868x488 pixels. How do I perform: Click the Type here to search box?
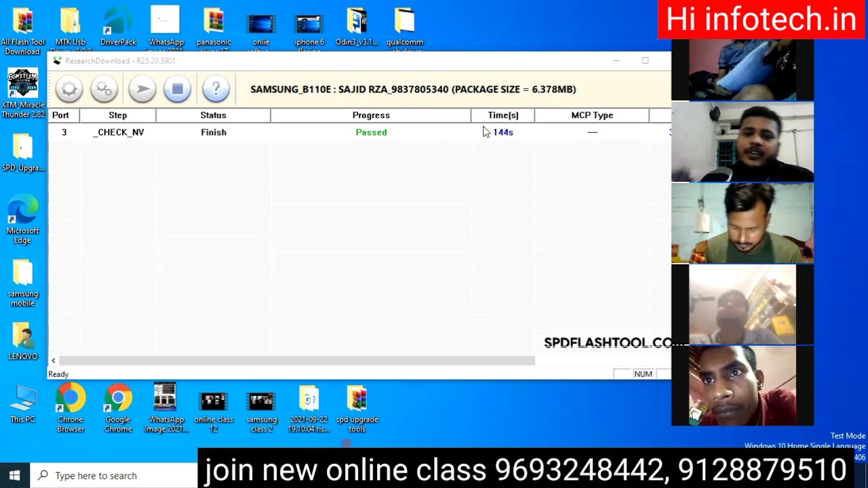[x=114, y=475]
